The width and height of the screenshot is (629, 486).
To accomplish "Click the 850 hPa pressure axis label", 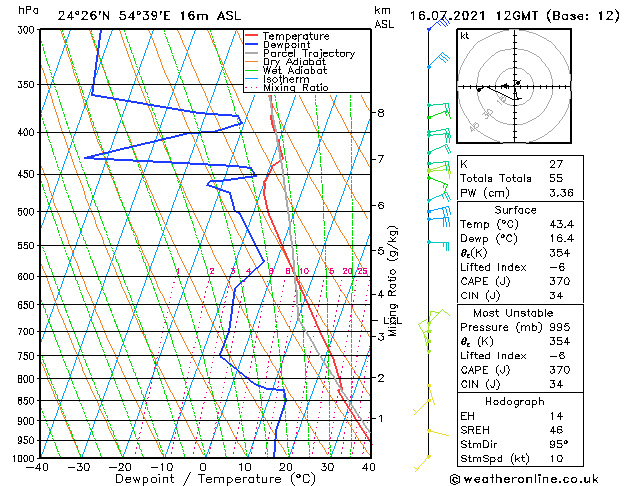I will coord(27,401).
